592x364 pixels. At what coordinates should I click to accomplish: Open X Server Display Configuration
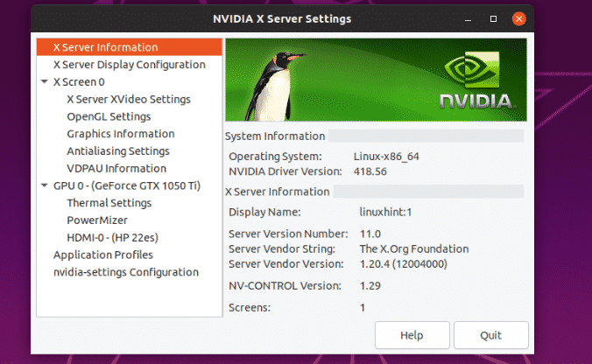(130, 65)
